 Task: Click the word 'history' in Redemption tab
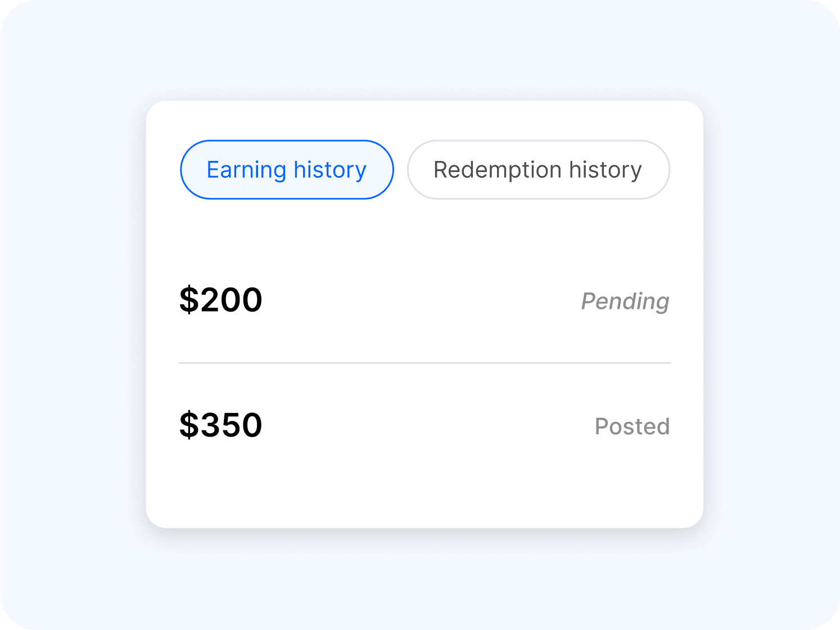point(605,170)
